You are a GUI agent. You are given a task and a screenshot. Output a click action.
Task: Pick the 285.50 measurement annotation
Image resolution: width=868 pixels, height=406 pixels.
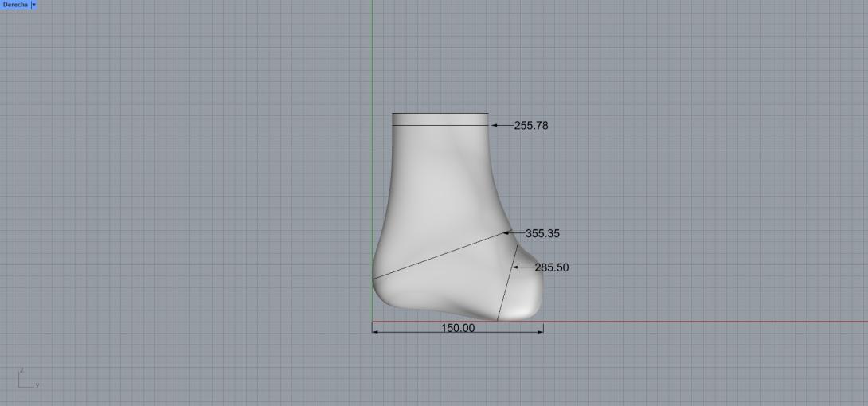coord(551,268)
